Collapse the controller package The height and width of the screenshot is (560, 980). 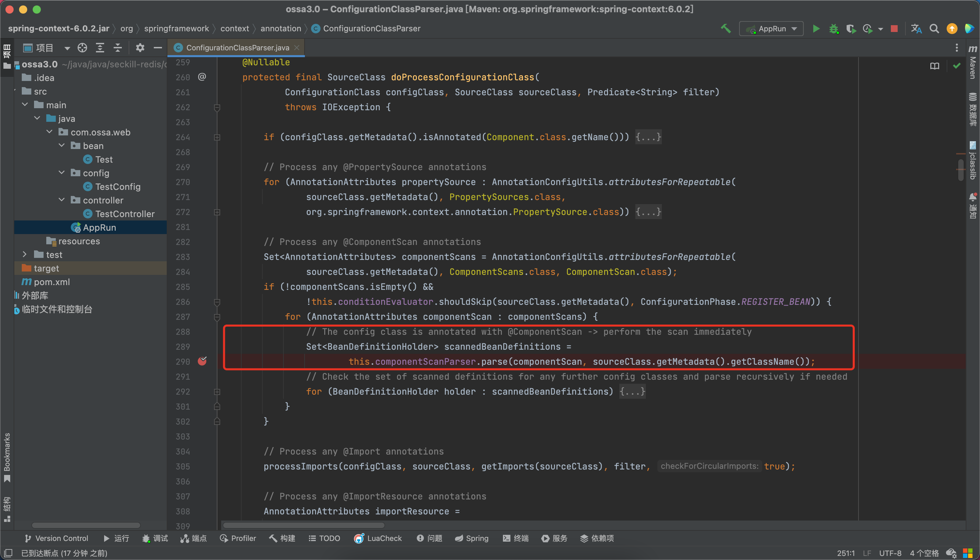(x=62, y=200)
